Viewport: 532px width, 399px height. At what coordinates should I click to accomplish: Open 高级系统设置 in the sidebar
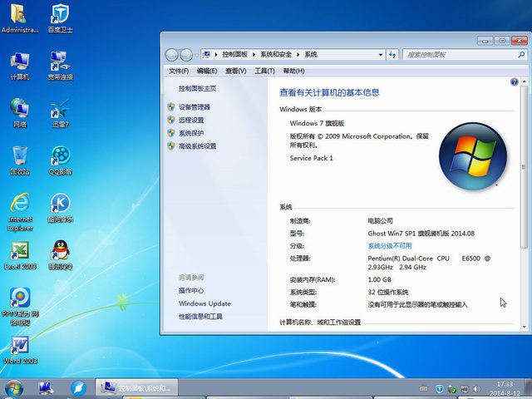198,146
